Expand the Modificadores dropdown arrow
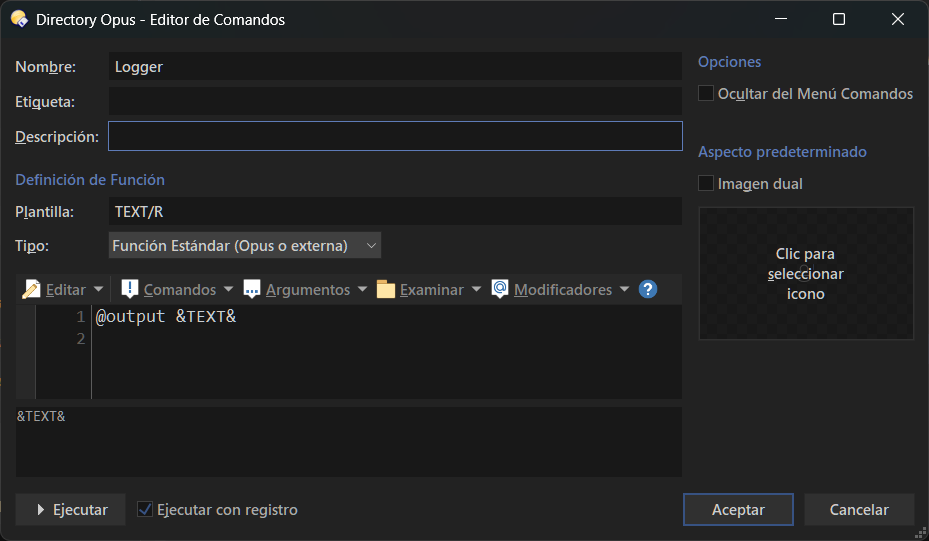The width and height of the screenshot is (929, 541). pos(624,289)
